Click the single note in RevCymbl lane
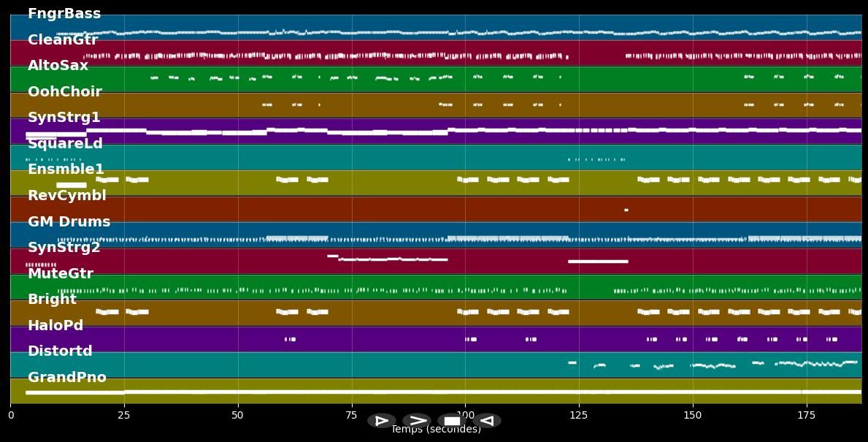 626,210
